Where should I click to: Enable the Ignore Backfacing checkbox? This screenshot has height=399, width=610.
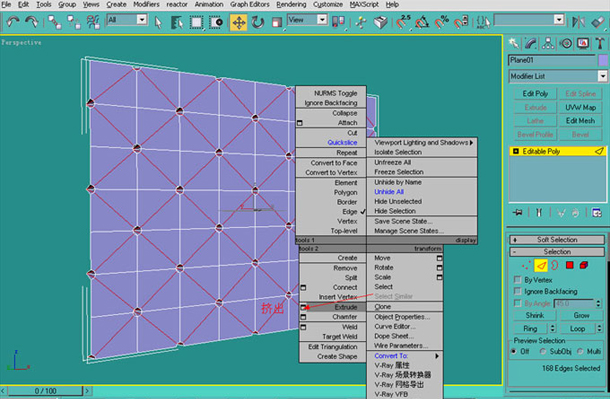point(517,291)
